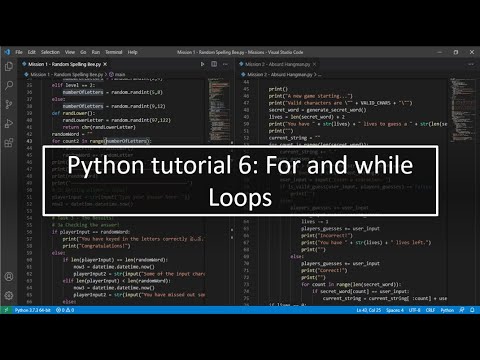Change file encoding via UTF-8

tap(415, 310)
